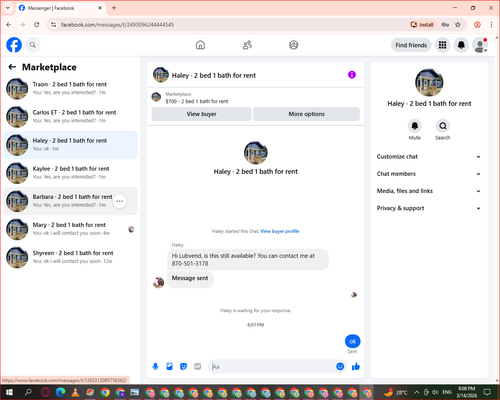Open the Facebook menu grid icon

pos(442,45)
